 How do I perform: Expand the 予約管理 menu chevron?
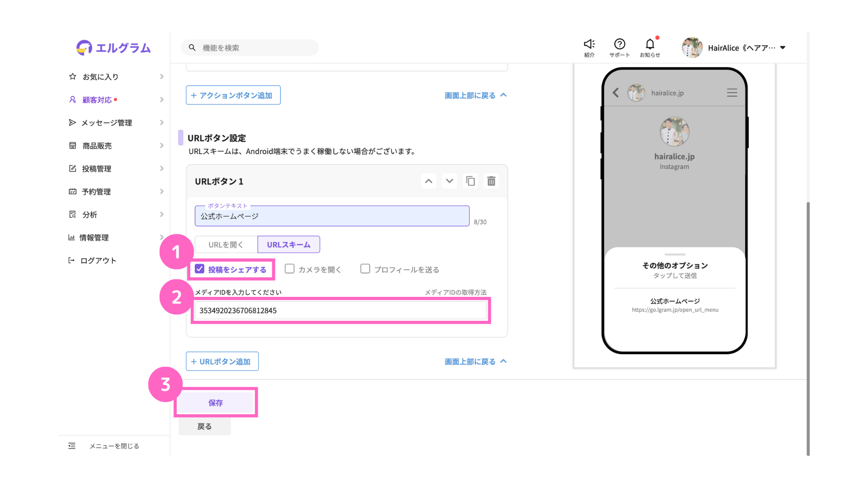(161, 192)
